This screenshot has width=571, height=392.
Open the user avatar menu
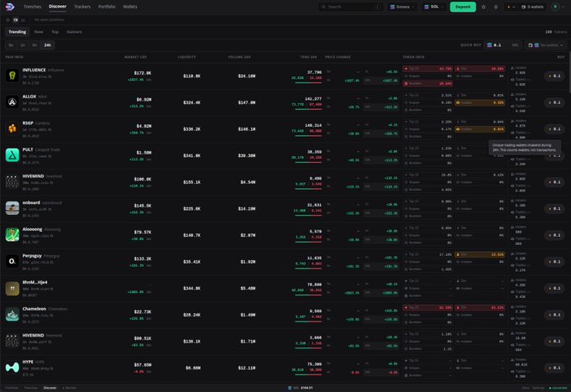click(555, 7)
